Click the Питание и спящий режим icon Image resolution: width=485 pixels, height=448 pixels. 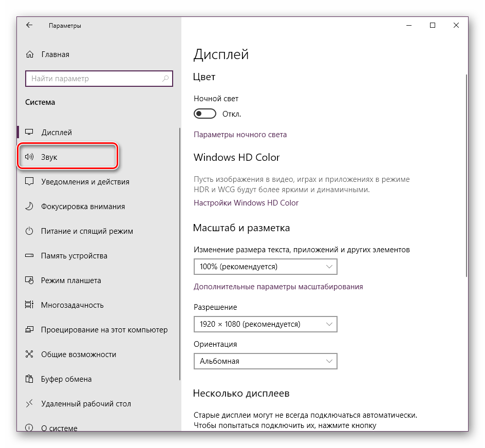[29, 231]
